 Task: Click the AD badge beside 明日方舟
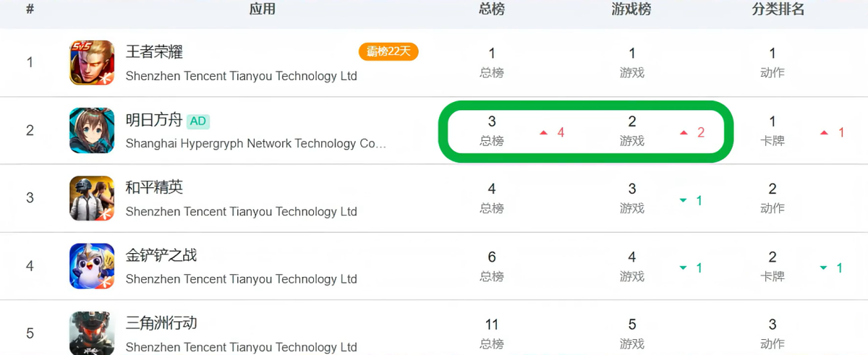pyautogui.click(x=198, y=121)
